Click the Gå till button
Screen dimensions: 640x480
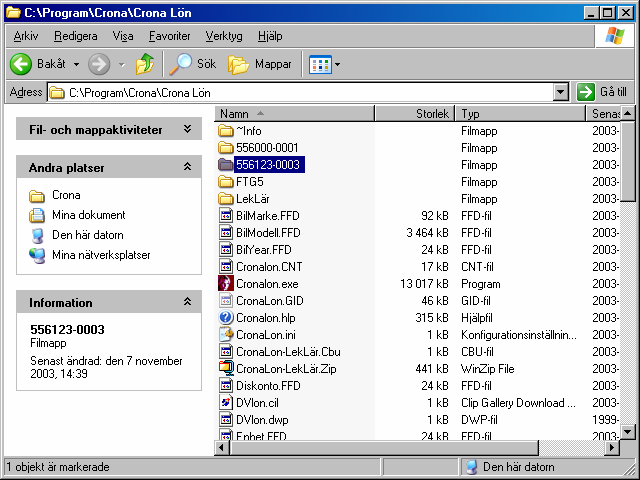[602, 92]
